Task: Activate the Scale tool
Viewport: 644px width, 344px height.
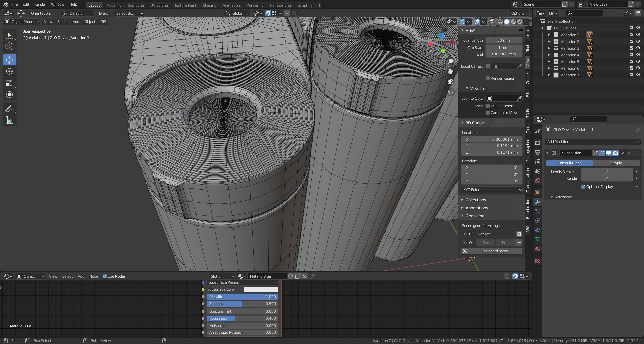Action: pos(9,83)
